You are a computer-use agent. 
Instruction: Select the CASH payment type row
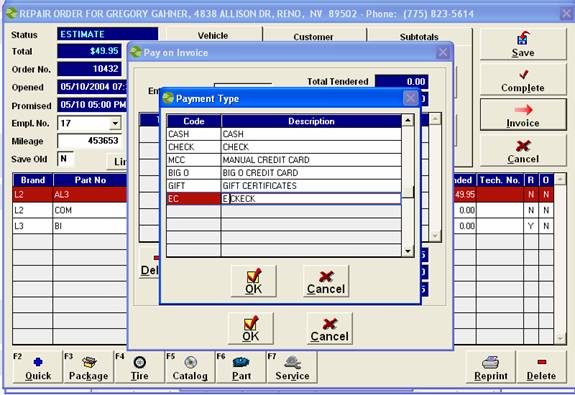coord(284,134)
